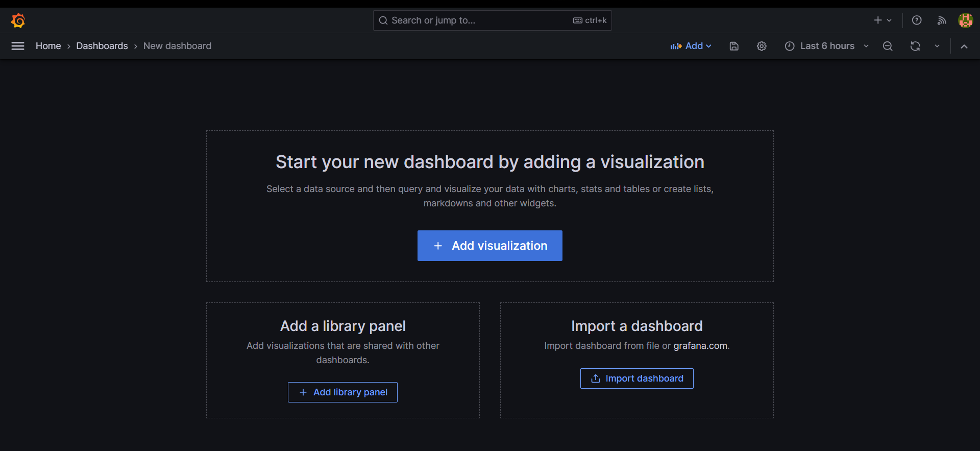Follow the grafana.com link
This screenshot has width=980, height=451.
pos(700,346)
